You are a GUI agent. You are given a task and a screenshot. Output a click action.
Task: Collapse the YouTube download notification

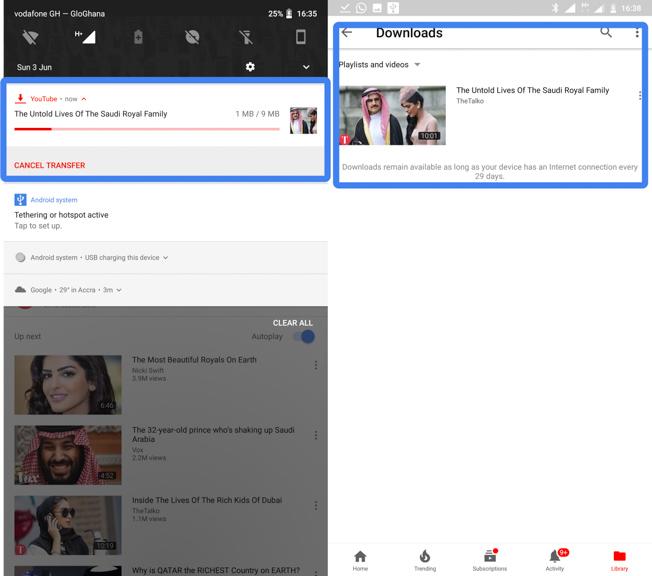pos(84,99)
